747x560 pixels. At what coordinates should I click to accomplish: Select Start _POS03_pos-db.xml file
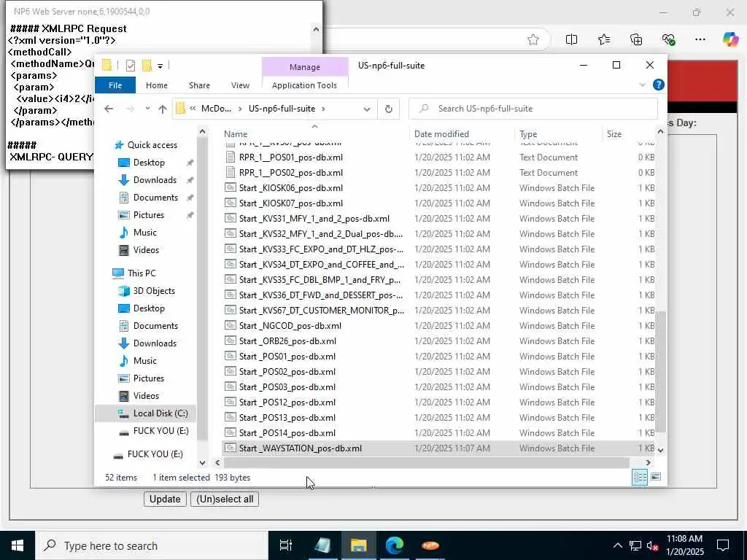click(287, 387)
